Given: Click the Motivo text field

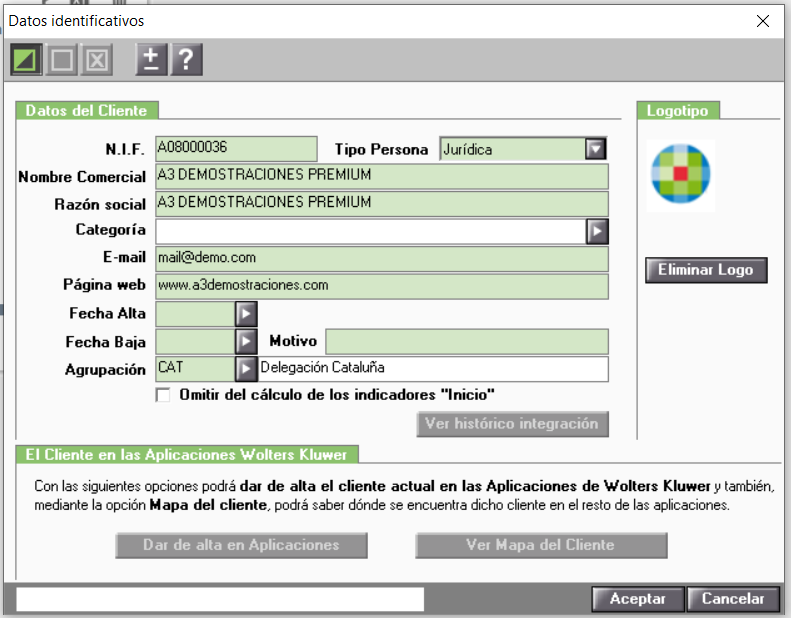Looking at the screenshot, I should point(467,342).
